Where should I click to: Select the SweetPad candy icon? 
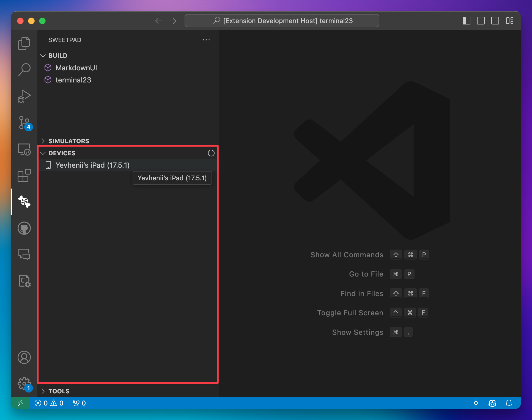24,201
